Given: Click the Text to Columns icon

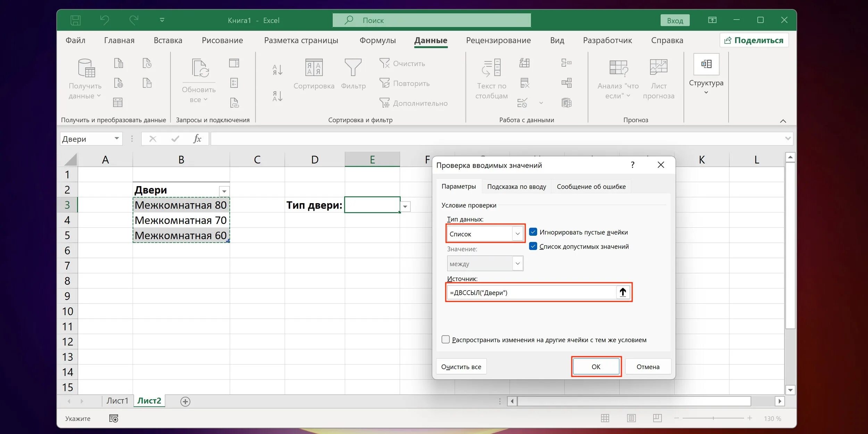Looking at the screenshot, I should pos(491,68).
